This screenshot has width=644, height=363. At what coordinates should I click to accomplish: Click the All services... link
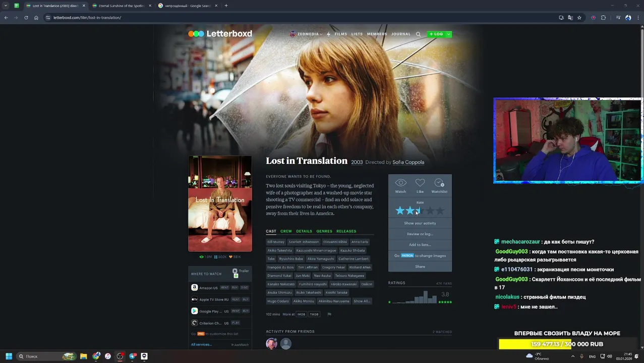coord(201,344)
